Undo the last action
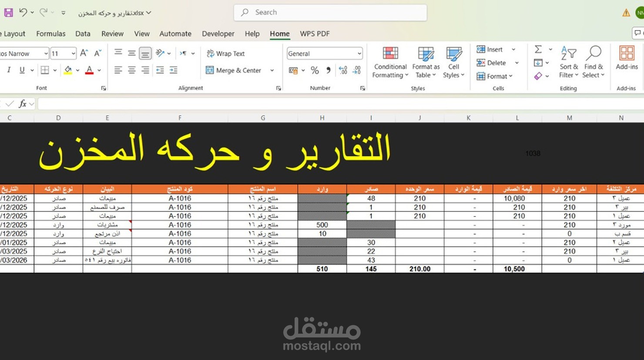This screenshot has width=644, height=360. (x=23, y=13)
